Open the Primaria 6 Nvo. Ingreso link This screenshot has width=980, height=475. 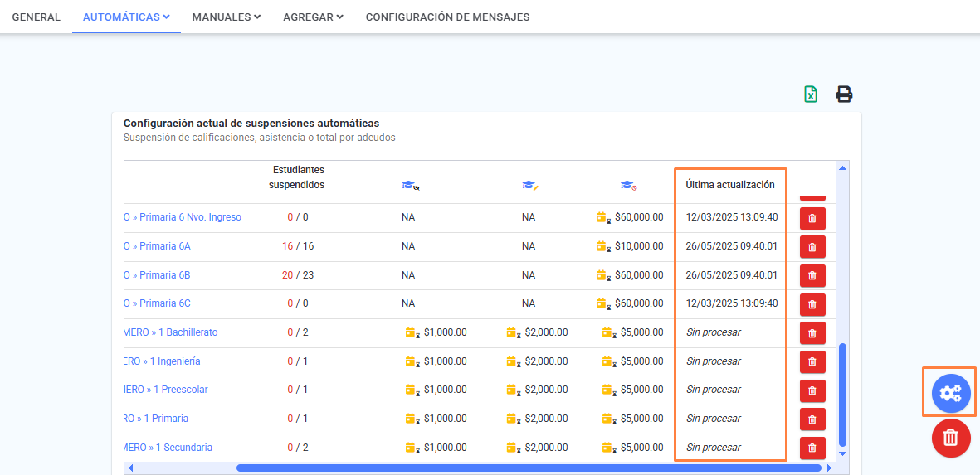(183, 217)
